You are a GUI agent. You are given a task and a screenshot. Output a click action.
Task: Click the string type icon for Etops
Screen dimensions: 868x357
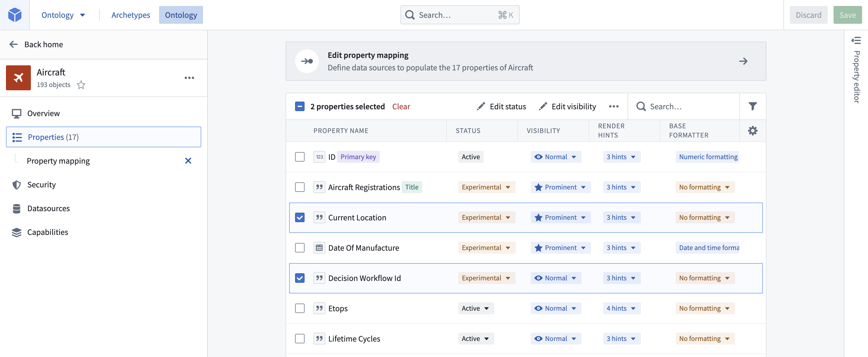tap(319, 308)
